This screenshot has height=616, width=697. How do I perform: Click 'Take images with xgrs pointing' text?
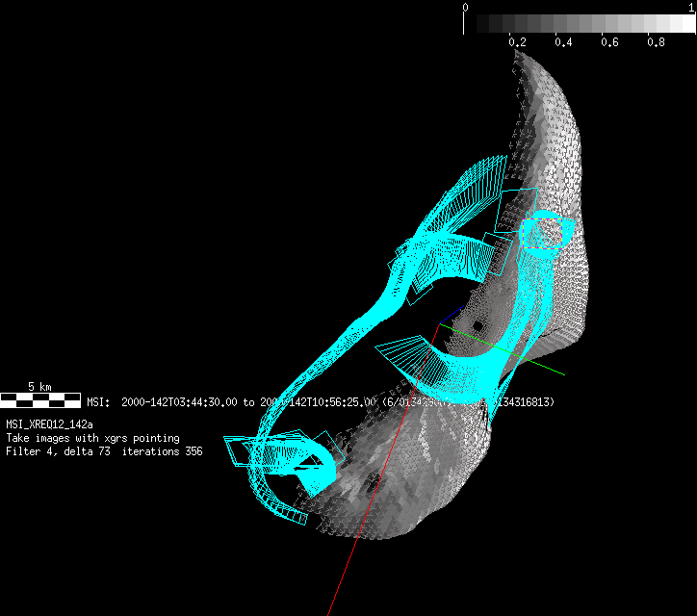click(x=93, y=438)
